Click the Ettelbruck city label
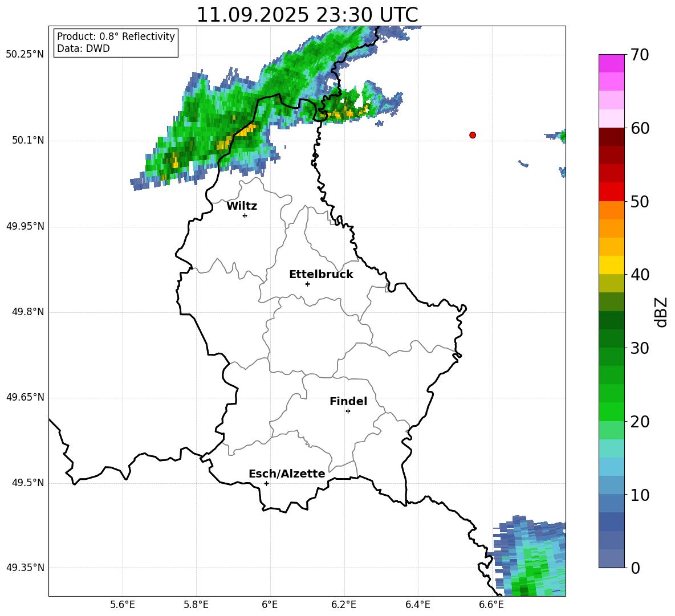The height and width of the screenshot is (616, 675). tap(321, 275)
